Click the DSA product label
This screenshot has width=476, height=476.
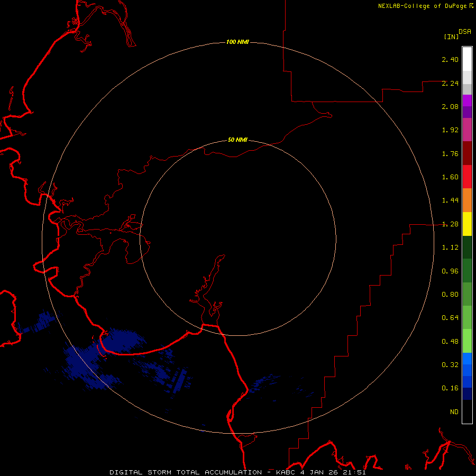465,32
